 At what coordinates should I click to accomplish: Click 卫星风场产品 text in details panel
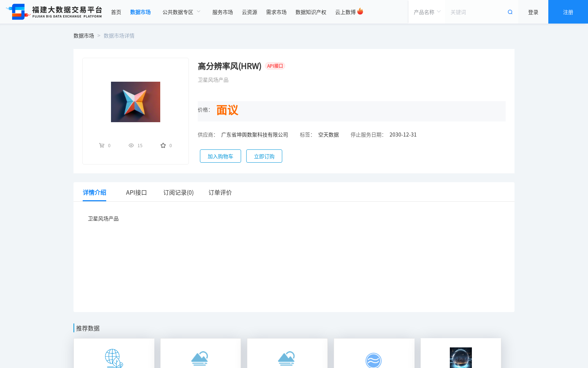pos(103,219)
